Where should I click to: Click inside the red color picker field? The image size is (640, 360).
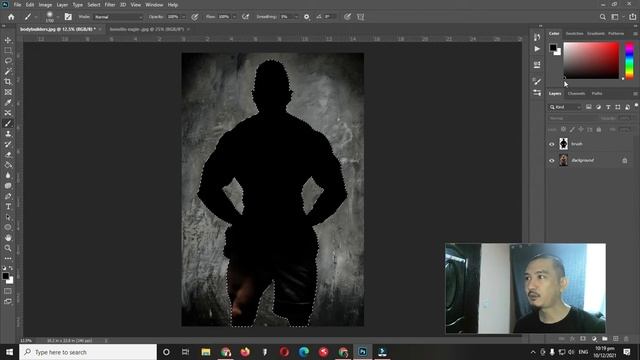pos(591,60)
